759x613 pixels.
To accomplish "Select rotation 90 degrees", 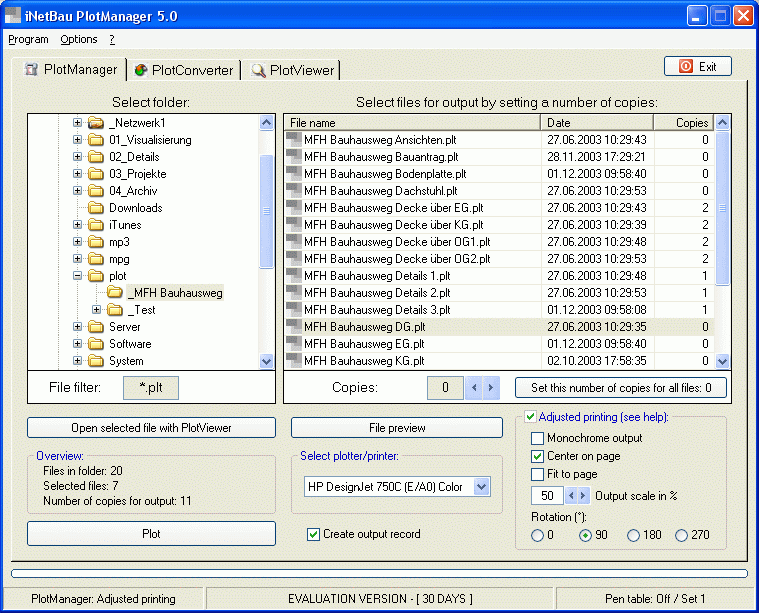I will coord(585,535).
